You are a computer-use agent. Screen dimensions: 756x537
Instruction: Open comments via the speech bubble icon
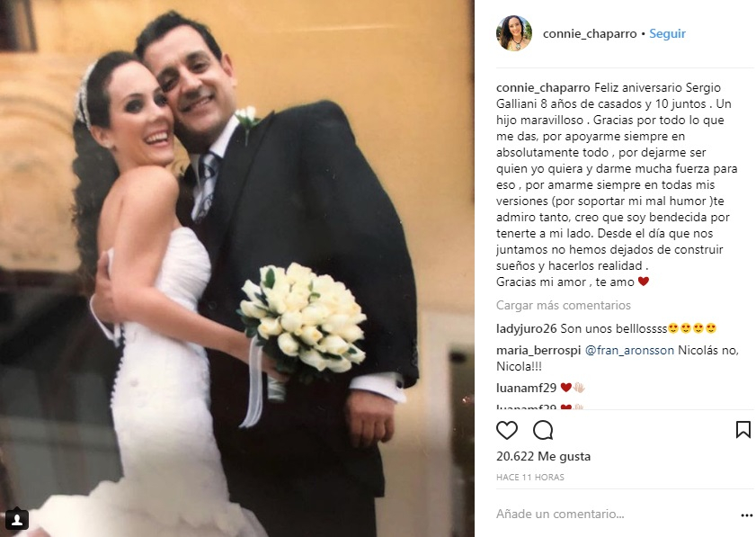pyautogui.click(x=543, y=430)
